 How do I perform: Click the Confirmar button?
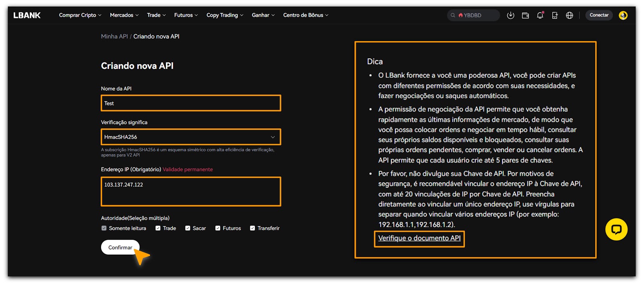pos(120,247)
